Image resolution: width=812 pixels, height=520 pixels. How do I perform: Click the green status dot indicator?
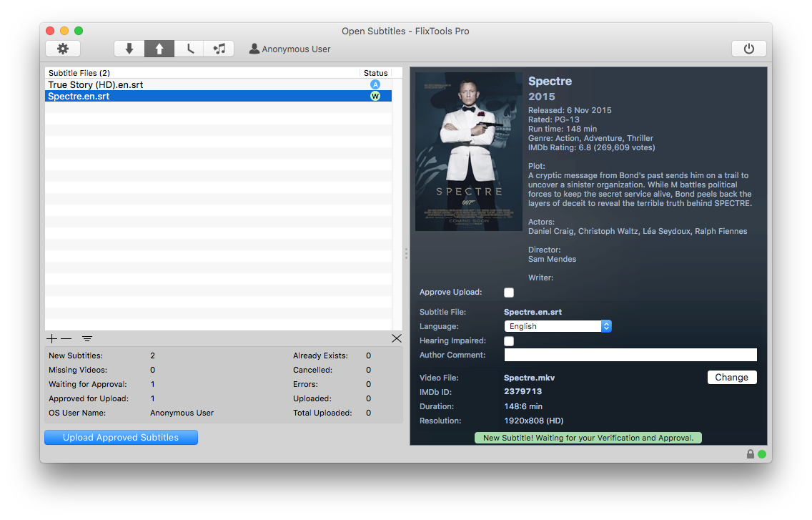pos(762,454)
